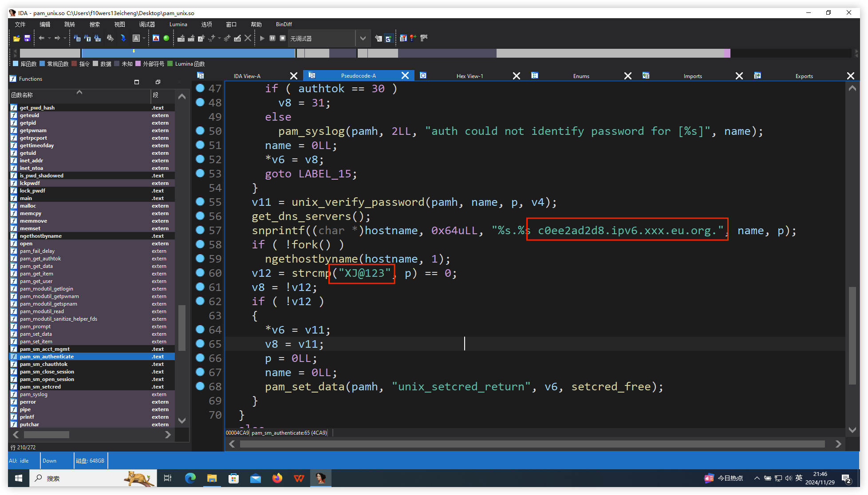This screenshot has height=495, width=868.
Task: Click the red dot add breakpoint icon
Action: (x=413, y=38)
